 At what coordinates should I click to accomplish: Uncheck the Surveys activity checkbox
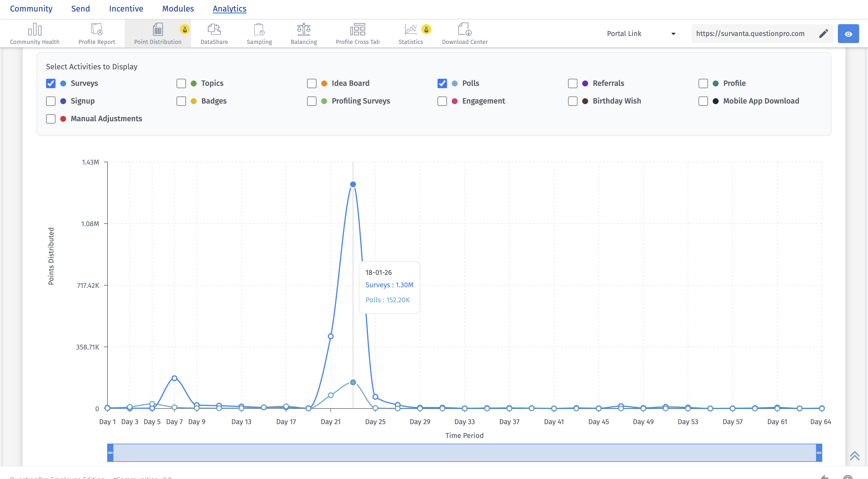click(50, 83)
